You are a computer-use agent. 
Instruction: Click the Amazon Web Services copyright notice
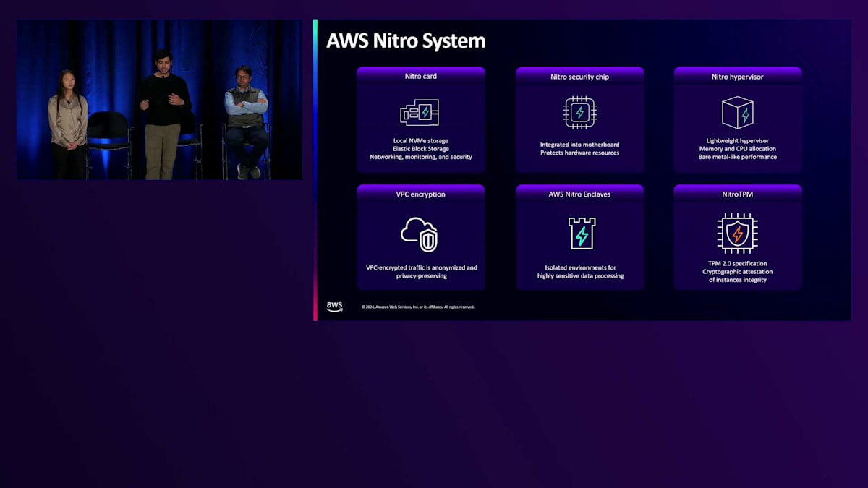(x=418, y=307)
